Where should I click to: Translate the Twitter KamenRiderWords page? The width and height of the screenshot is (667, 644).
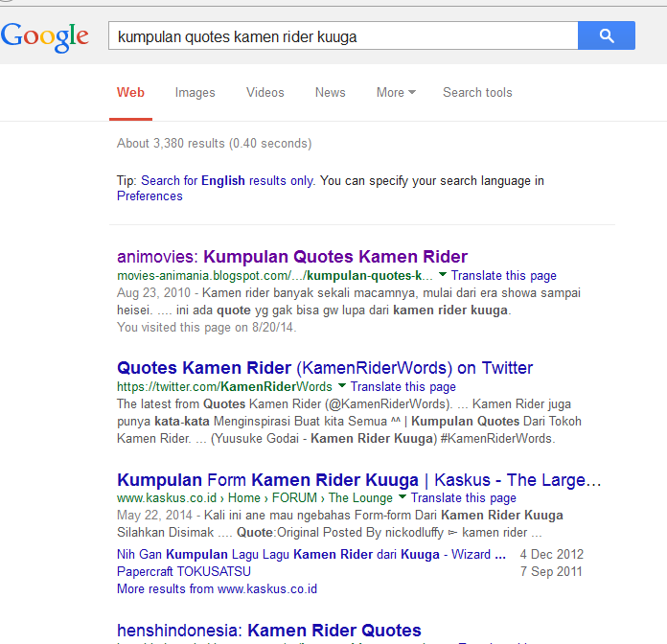(402, 386)
